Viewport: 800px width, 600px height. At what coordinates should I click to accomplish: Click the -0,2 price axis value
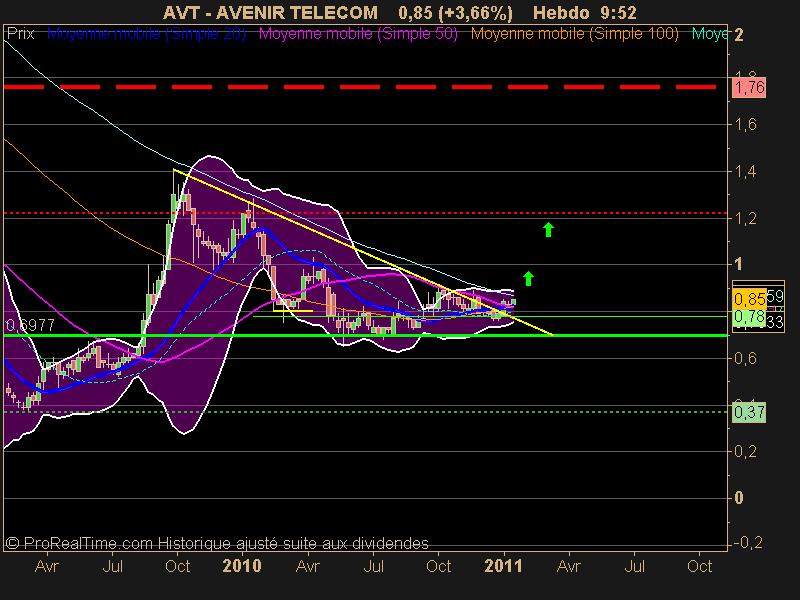coord(748,542)
